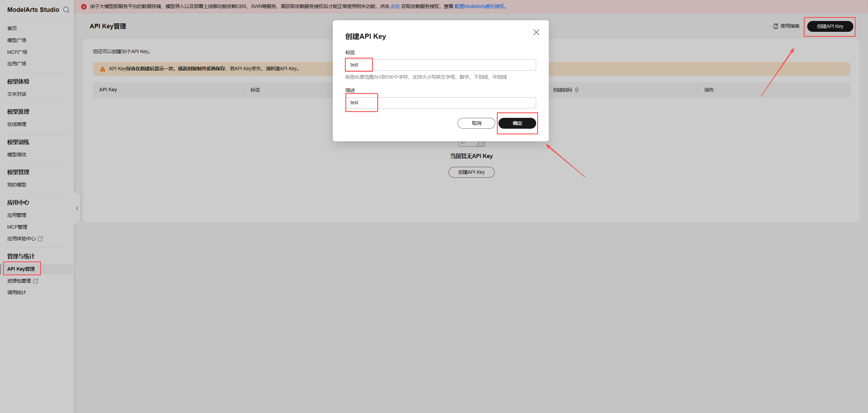Open 调用统计 menu item
This screenshot has width=868, height=413.
(x=17, y=293)
